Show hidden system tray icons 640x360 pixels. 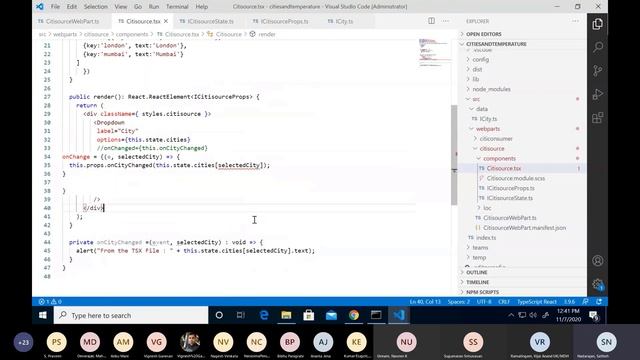tap(511, 315)
